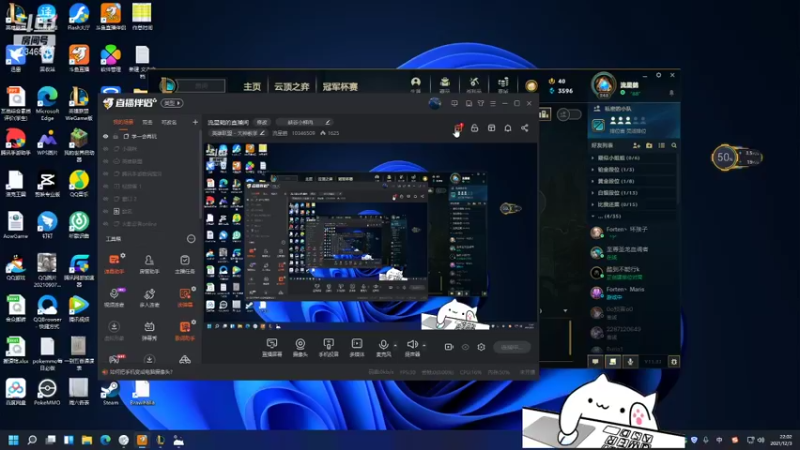Toggle eye visibility of sixth source row
Viewport: 800px width, 450px height.
point(106,199)
